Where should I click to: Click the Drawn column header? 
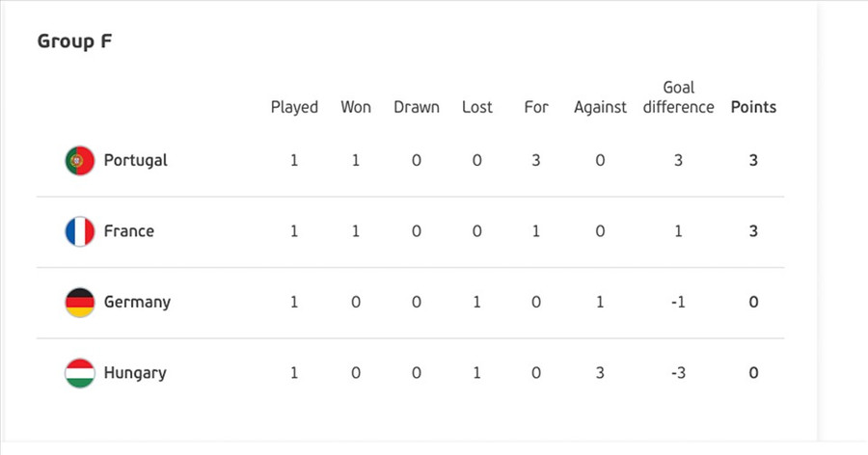pyautogui.click(x=417, y=107)
